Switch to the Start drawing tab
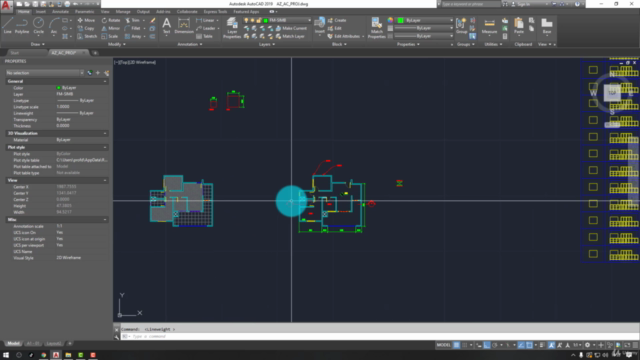Image resolution: width=640 pixels, height=360 pixels. click(14, 53)
